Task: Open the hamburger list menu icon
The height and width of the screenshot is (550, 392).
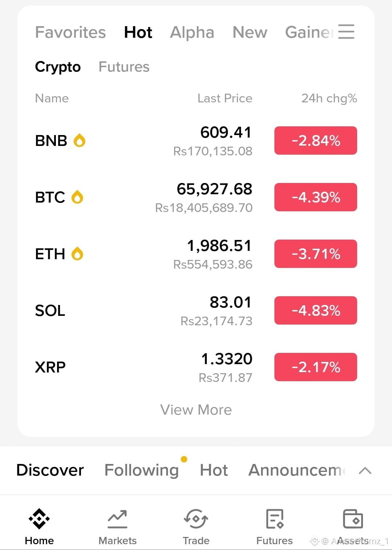Action: click(346, 32)
